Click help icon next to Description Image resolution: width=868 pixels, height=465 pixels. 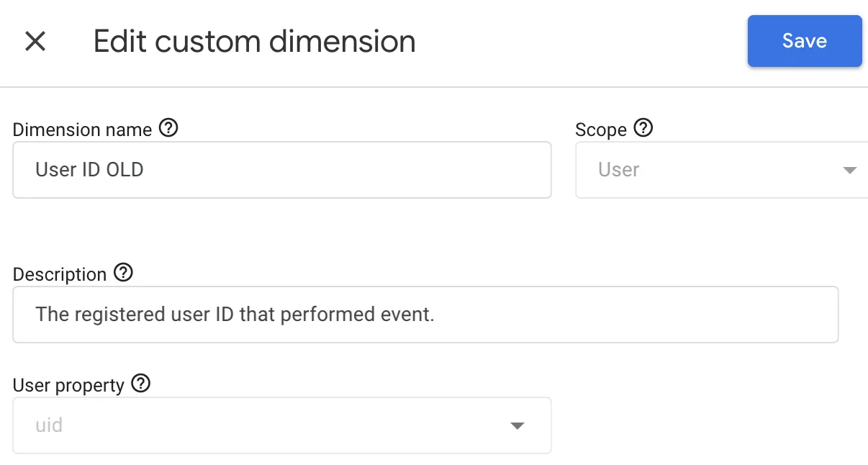[x=124, y=273]
